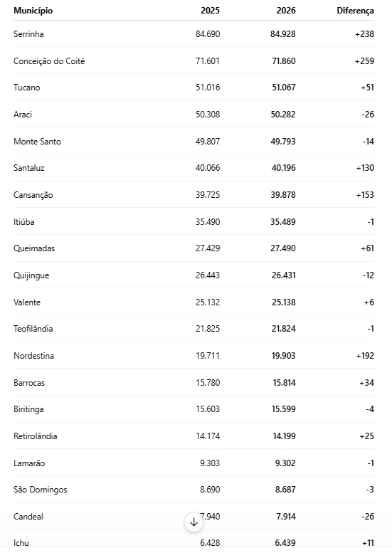Click the Tucano 2026 value 51.067

[x=283, y=88]
